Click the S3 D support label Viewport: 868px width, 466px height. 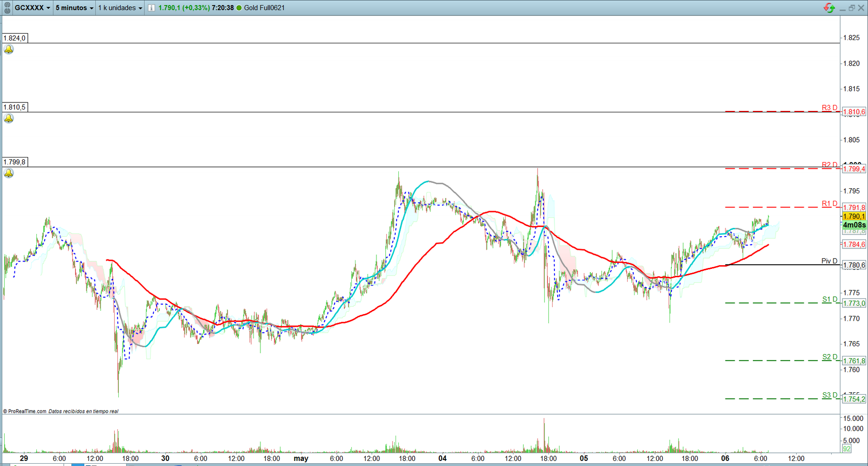(x=830, y=395)
